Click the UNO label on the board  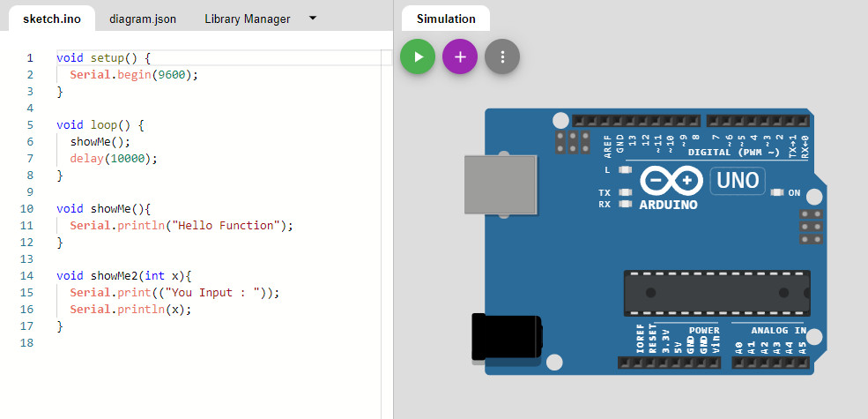pyautogui.click(x=738, y=181)
